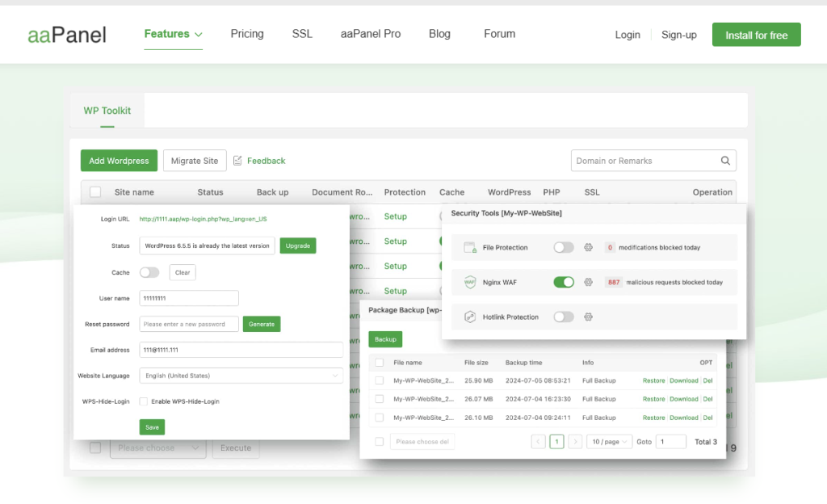
Task: Click the Feedback pencil icon
Action: click(x=237, y=161)
